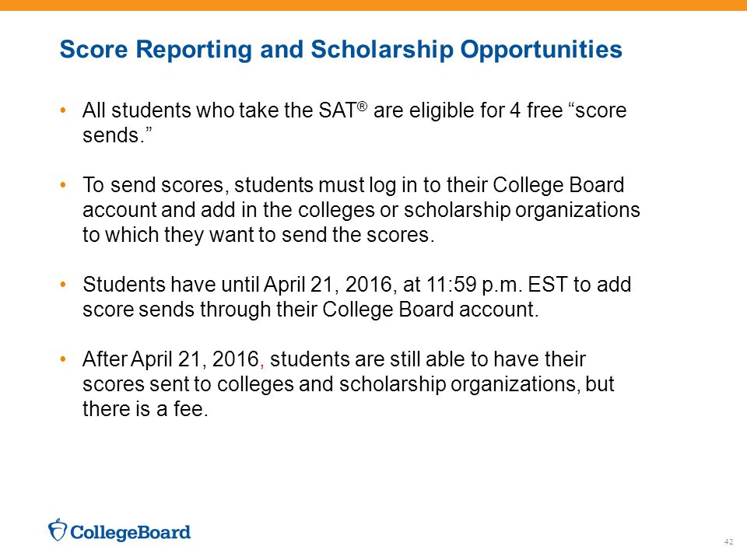This screenshot has width=747, height=560.
Task: Click the red comma after "2016"
Action: 262,366
